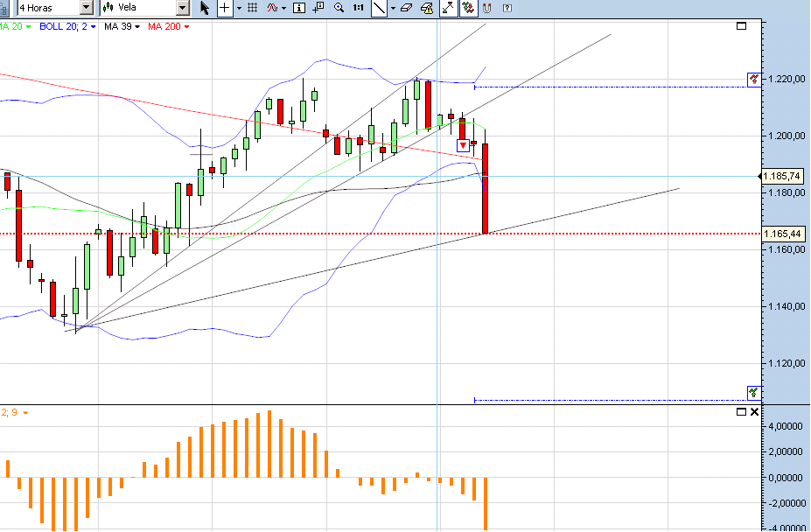Open the help question mark icon
Image resolution: width=811 pixels, height=532 pixels.
(x=507, y=8)
